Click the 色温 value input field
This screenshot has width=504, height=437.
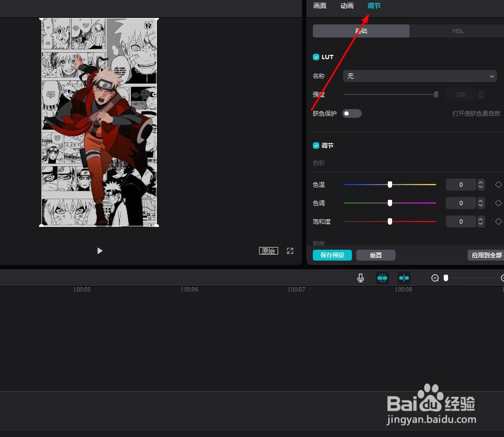point(461,185)
